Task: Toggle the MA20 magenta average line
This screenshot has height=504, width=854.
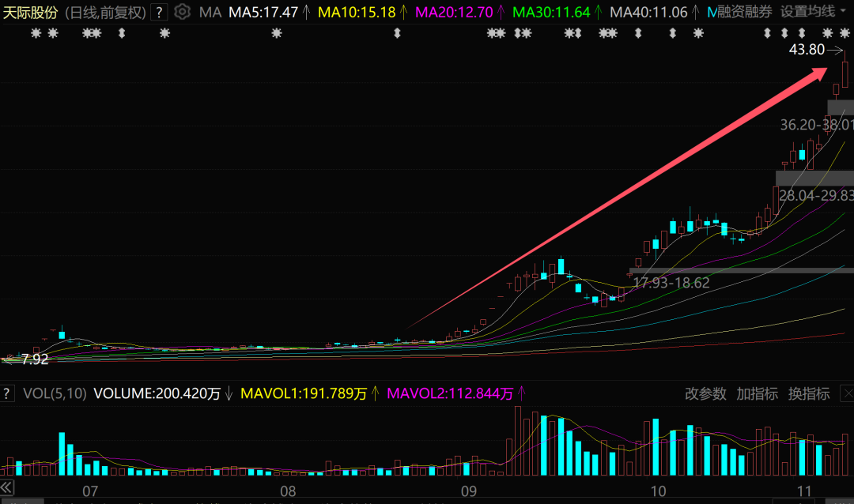Action: (x=454, y=12)
